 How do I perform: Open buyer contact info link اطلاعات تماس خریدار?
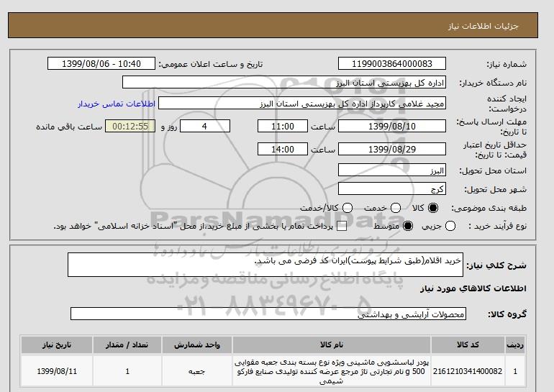click(117, 104)
